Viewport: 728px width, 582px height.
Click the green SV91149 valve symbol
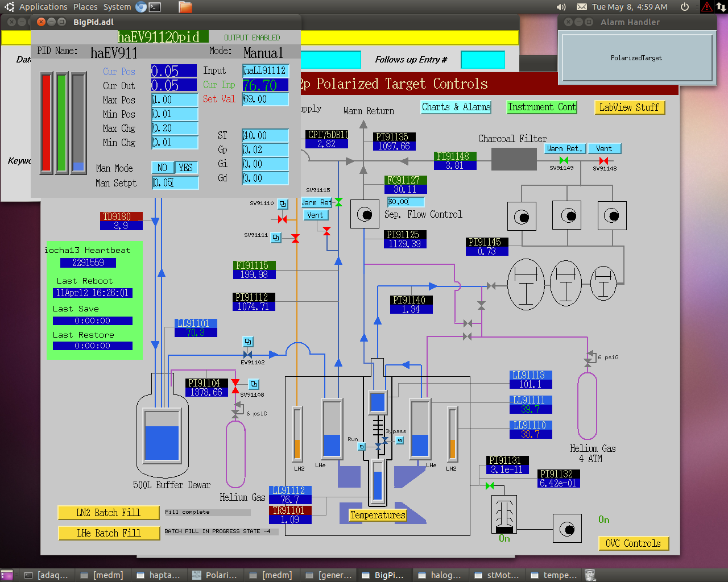564,160
